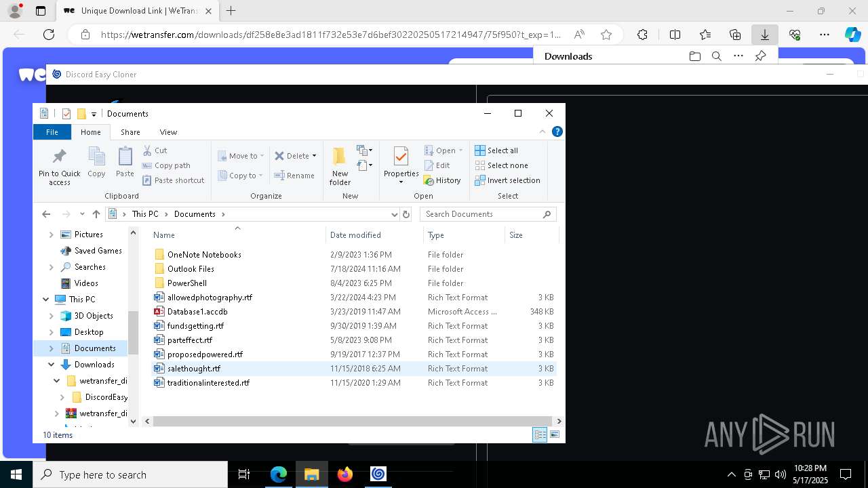This screenshot has width=868, height=488.
Task: Open Edge Copilot icon
Action: click(x=852, y=35)
